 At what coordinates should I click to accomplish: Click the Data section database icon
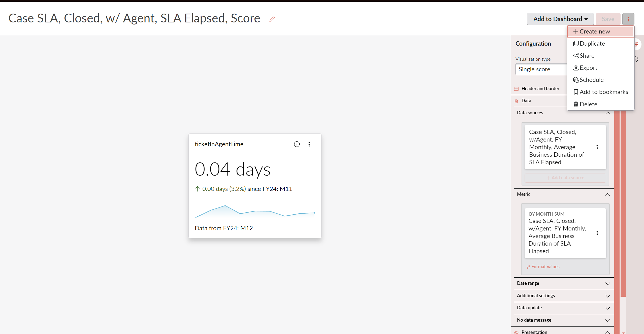point(516,101)
